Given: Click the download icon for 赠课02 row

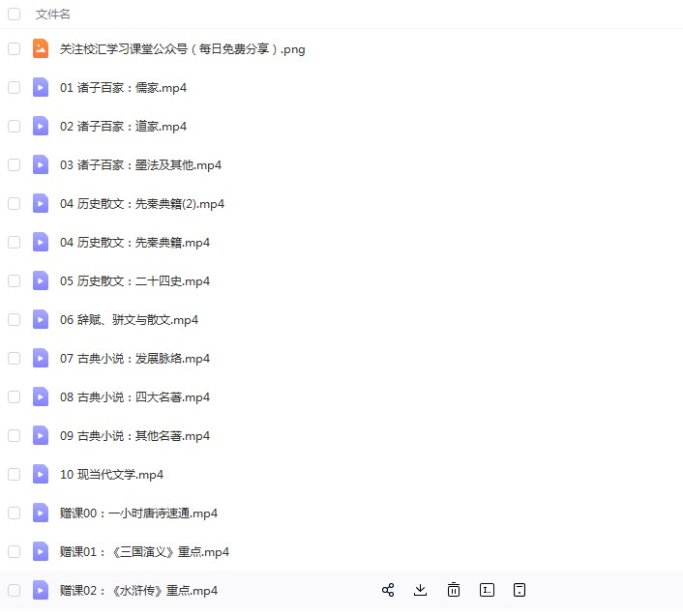Looking at the screenshot, I should click(x=420, y=590).
